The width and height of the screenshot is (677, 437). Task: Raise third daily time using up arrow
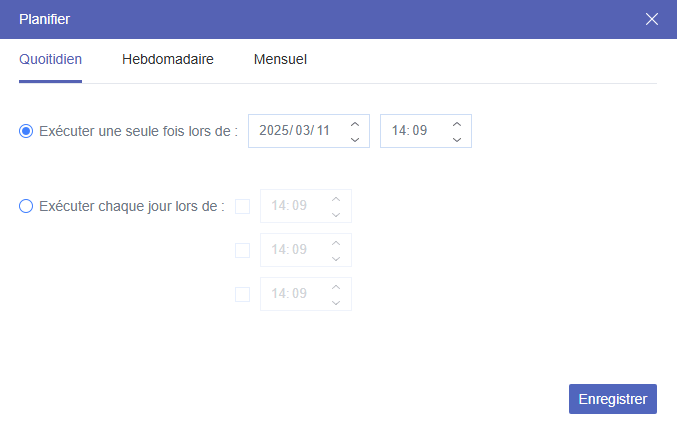tap(336, 287)
